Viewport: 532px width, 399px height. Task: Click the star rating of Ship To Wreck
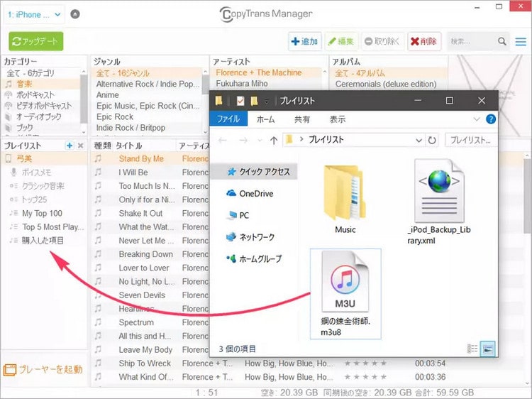coord(365,364)
